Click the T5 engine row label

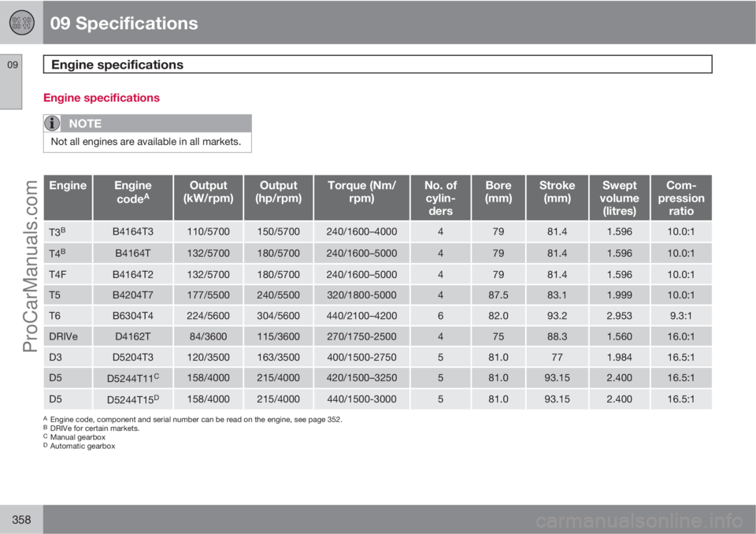tap(54, 295)
